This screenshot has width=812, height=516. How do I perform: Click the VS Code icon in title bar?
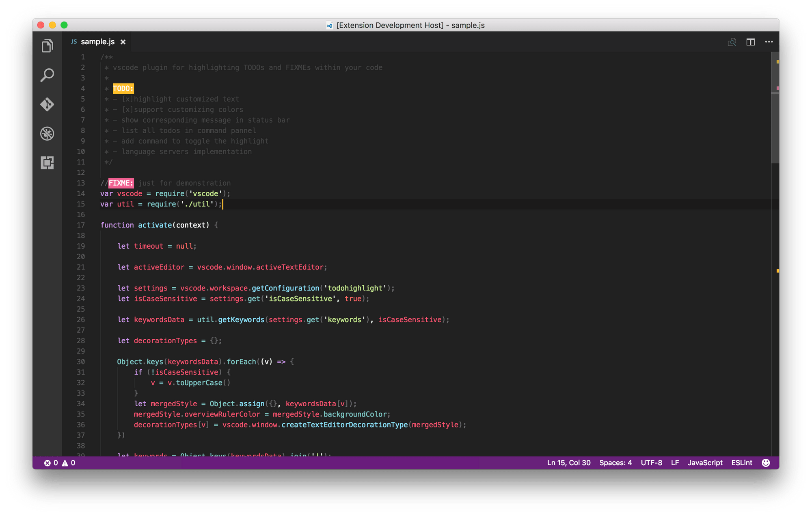tap(330, 26)
